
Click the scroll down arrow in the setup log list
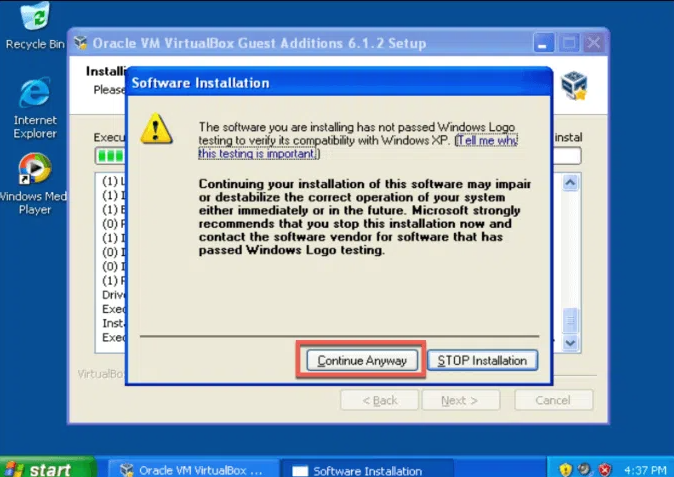coord(570,343)
